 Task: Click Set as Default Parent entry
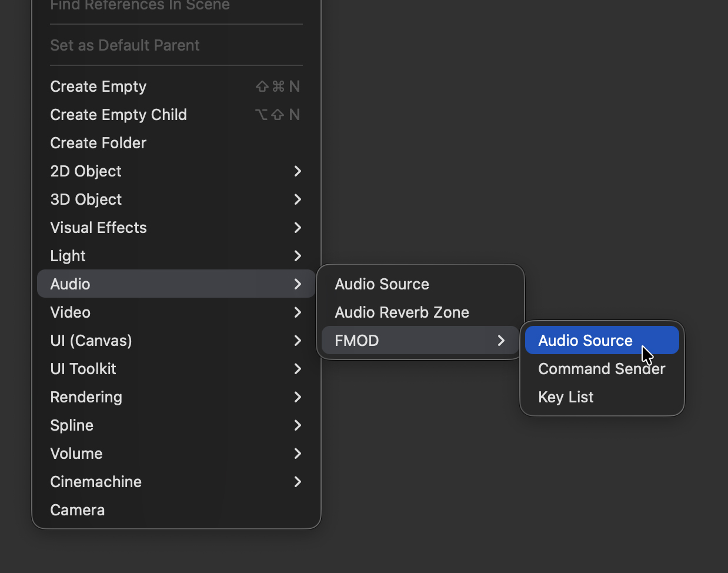[x=176, y=45]
